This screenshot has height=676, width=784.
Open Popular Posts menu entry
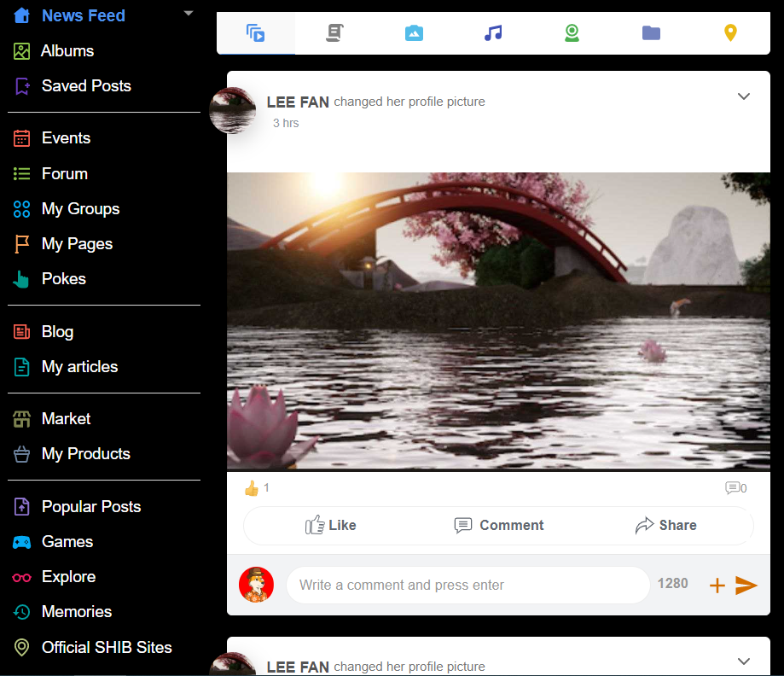[x=91, y=507]
